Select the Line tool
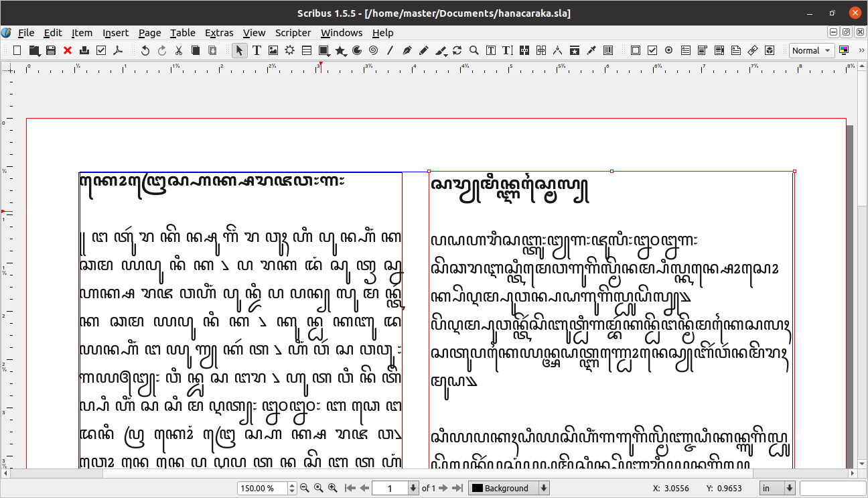 (x=390, y=50)
